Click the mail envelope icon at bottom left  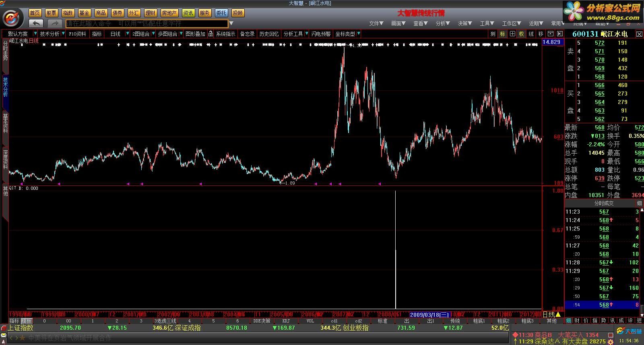[4, 335]
